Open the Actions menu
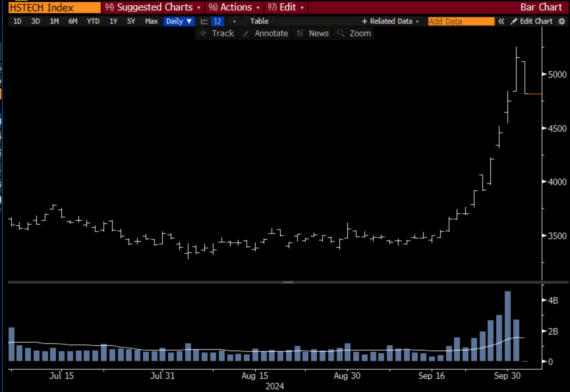Image resolution: width=570 pixels, height=392 pixels. (234, 7)
